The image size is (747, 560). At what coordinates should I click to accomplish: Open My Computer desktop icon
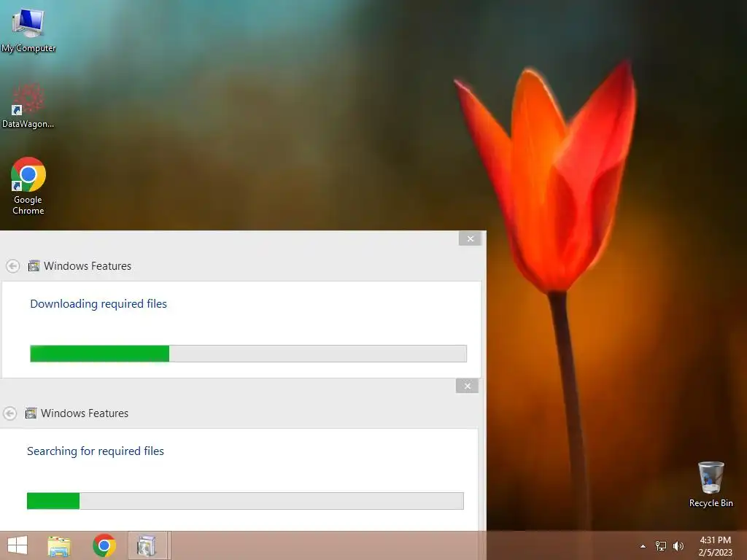click(x=28, y=30)
